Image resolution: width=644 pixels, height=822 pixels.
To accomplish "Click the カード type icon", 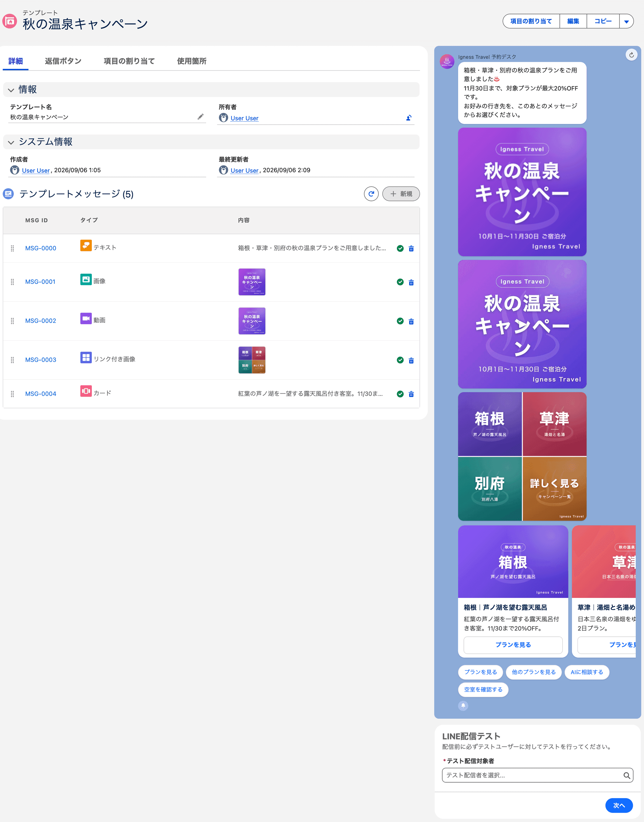I will click(x=86, y=391).
